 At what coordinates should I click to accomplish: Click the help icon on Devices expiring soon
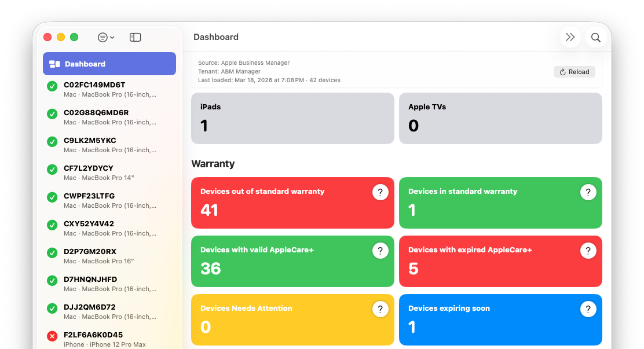588,308
